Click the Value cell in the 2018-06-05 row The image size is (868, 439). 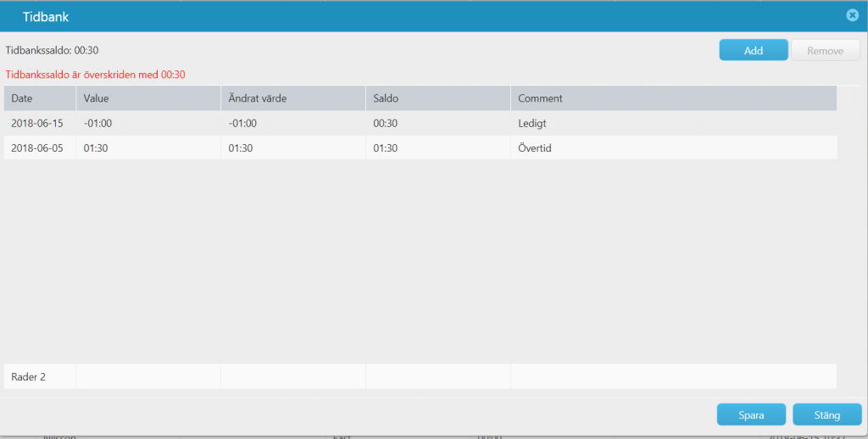click(x=148, y=147)
